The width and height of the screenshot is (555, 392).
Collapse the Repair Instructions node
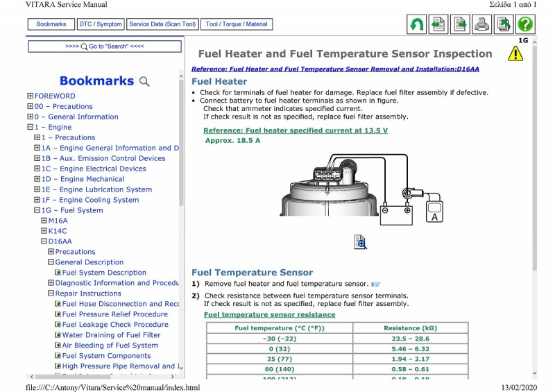click(x=51, y=293)
